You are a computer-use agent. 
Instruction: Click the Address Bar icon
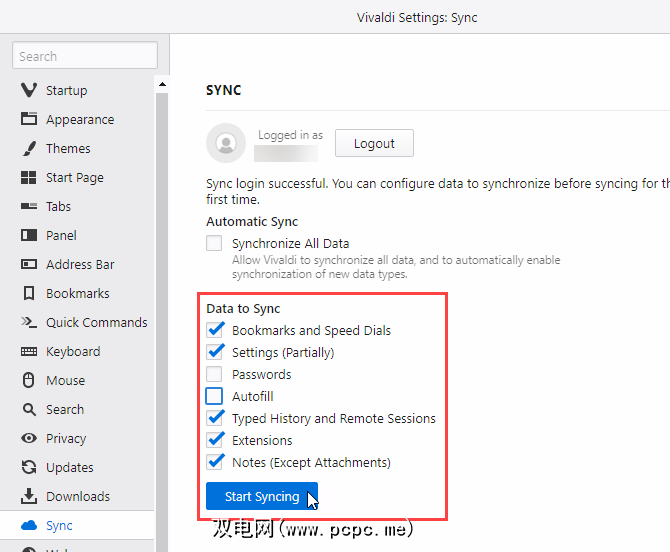tap(29, 264)
